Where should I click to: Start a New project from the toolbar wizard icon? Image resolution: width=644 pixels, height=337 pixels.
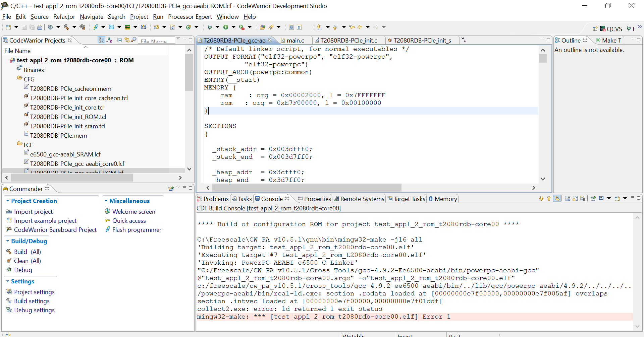click(x=8, y=27)
